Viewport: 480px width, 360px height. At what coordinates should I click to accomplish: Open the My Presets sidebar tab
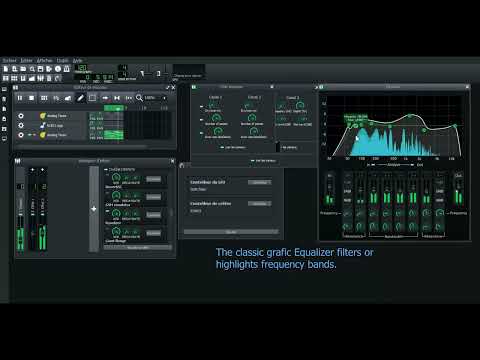click(4, 119)
